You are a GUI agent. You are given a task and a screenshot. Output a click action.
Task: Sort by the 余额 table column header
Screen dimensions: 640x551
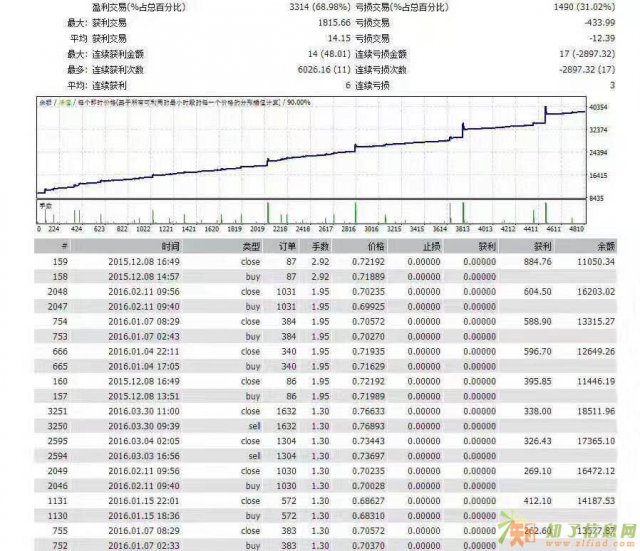(x=602, y=245)
